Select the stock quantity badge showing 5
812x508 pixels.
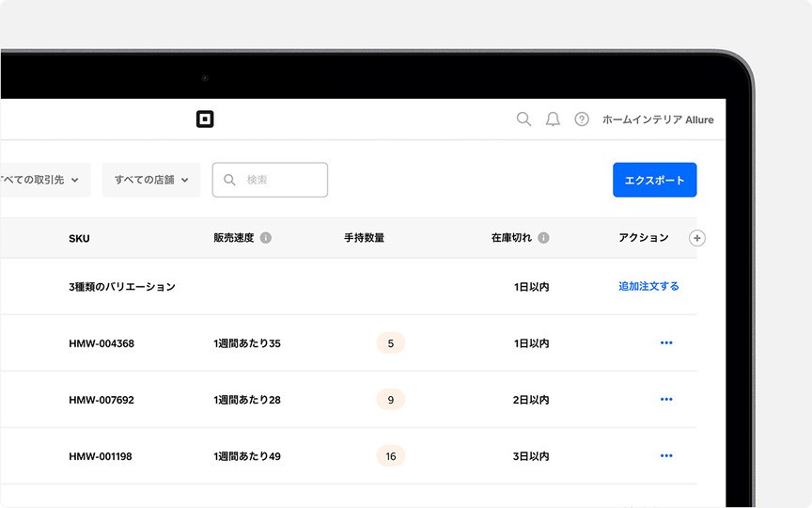[390, 343]
